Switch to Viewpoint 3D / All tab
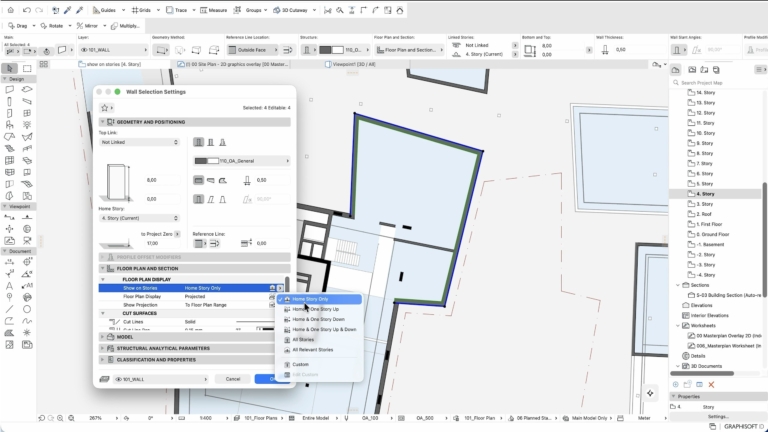 tap(351, 64)
